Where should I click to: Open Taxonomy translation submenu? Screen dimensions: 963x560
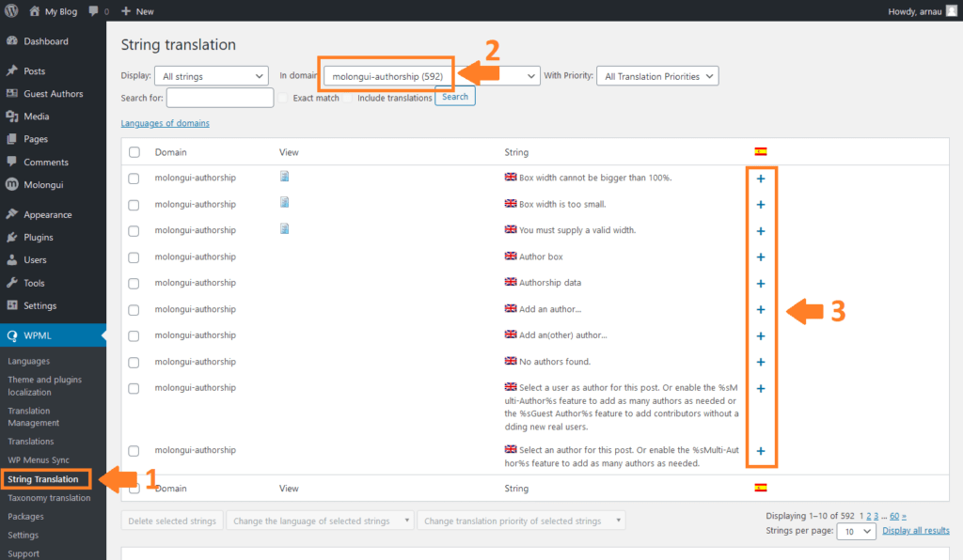click(x=49, y=498)
